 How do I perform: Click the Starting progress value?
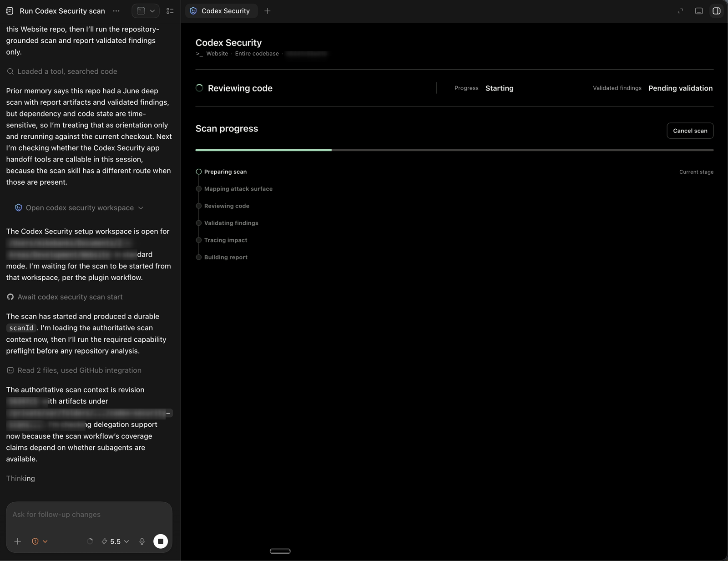pos(499,88)
